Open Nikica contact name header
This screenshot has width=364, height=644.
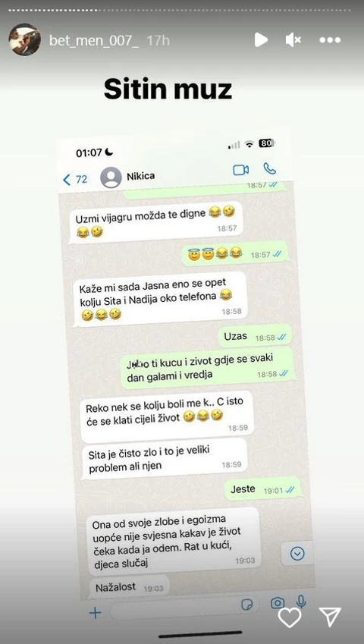(141, 176)
